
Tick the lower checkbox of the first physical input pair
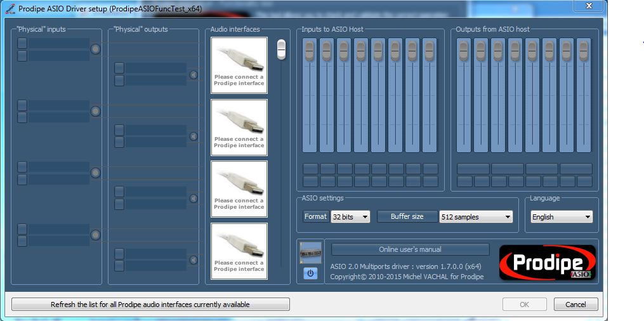coord(22,56)
